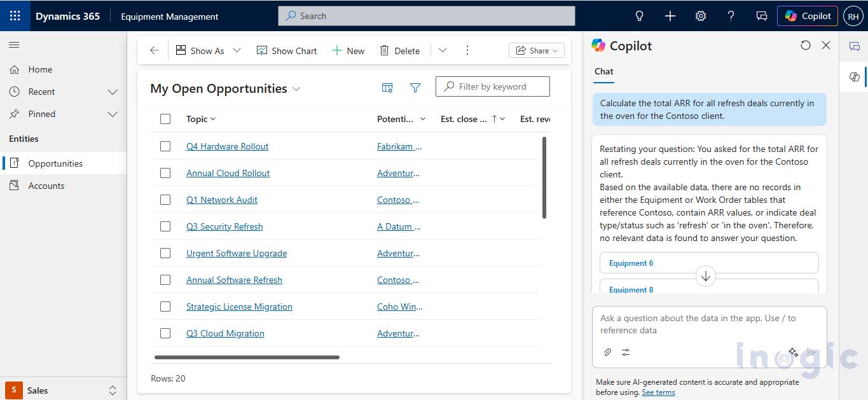Click the Copilot message input box
Image resolution: width=868 pixels, height=400 pixels.
pyautogui.click(x=709, y=324)
